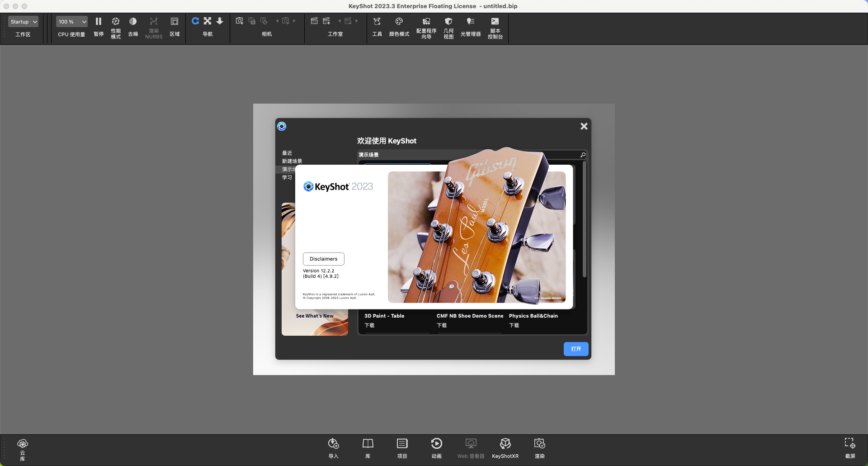Go to previous studio arrow

[340, 21]
